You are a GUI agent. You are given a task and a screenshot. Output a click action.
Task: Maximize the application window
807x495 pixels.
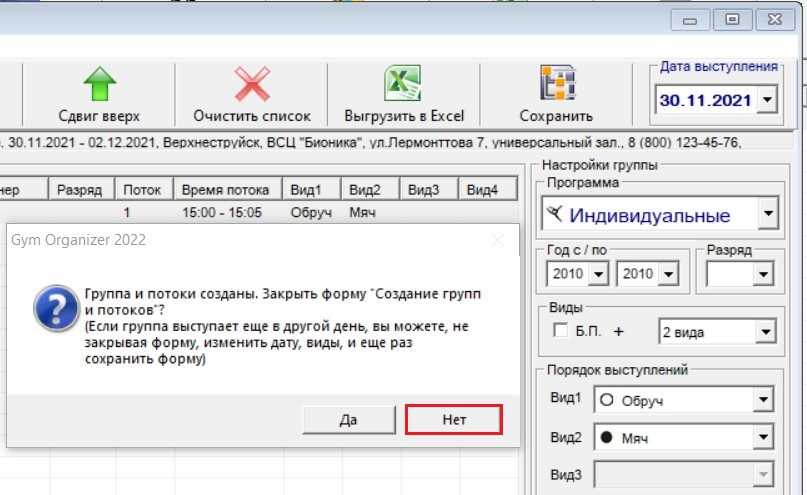tap(733, 18)
